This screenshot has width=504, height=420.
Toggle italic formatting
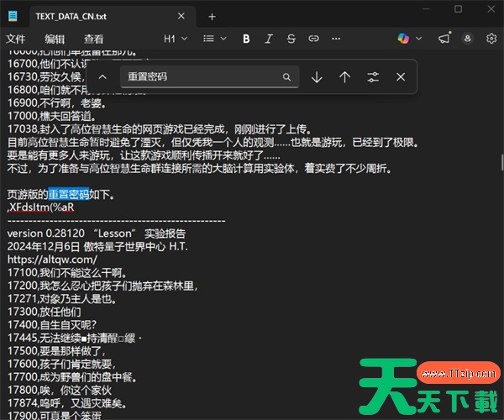(x=269, y=39)
